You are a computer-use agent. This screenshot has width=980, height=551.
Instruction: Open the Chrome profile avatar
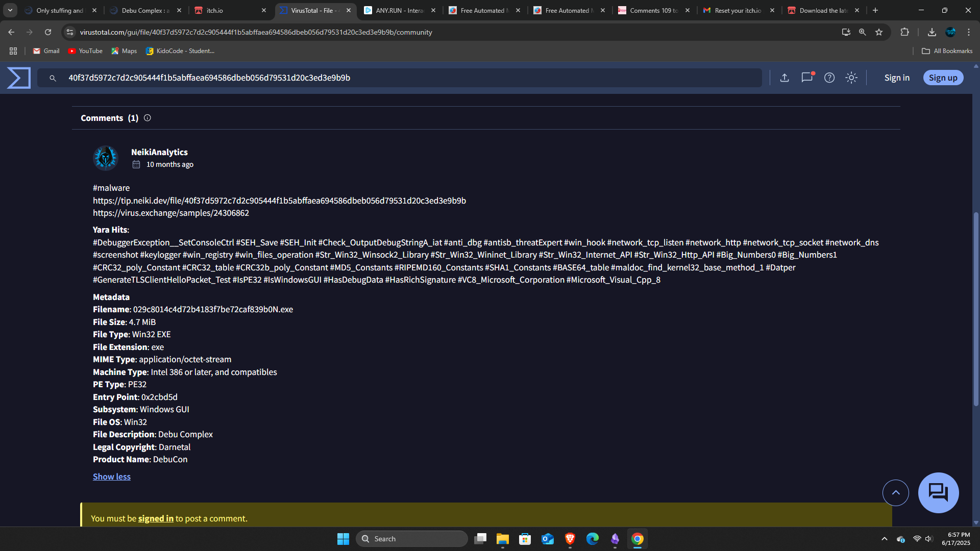pyautogui.click(x=950, y=32)
